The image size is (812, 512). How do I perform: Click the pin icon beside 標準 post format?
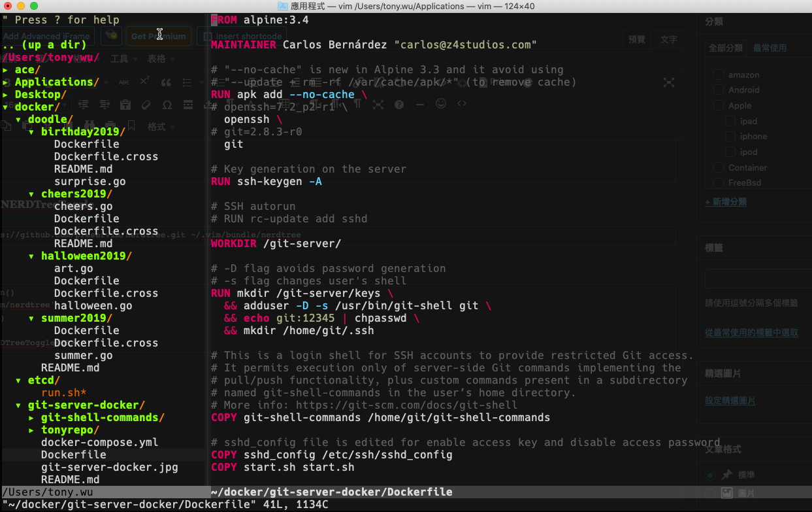[727, 475]
